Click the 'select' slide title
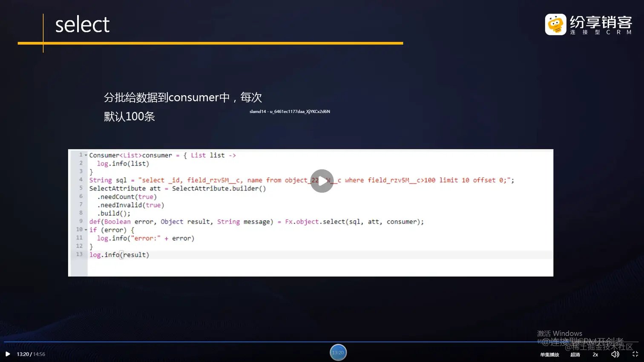 pyautogui.click(x=82, y=25)
